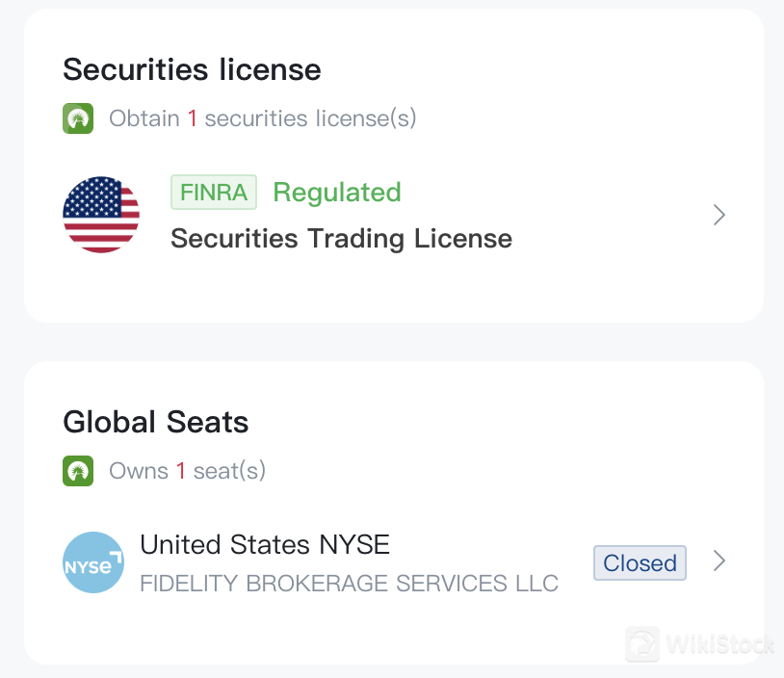Click the Securities license heading

[x=192, y=69]
